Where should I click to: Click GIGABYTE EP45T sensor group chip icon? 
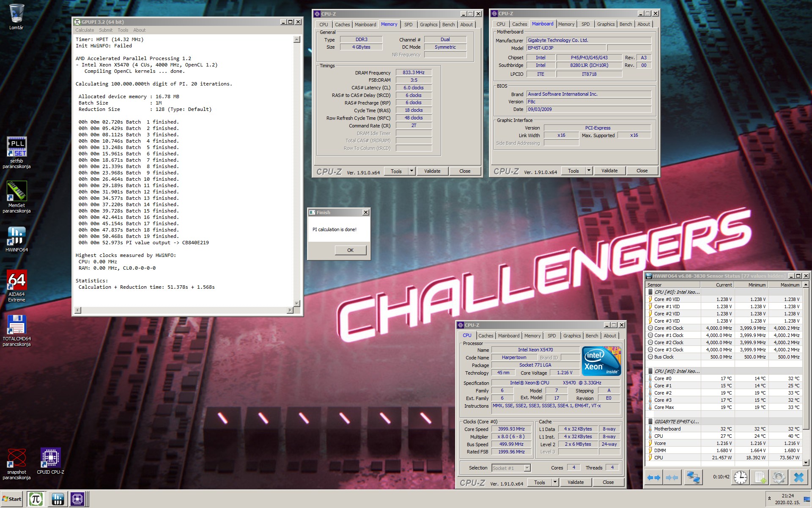tap(650, 422)
